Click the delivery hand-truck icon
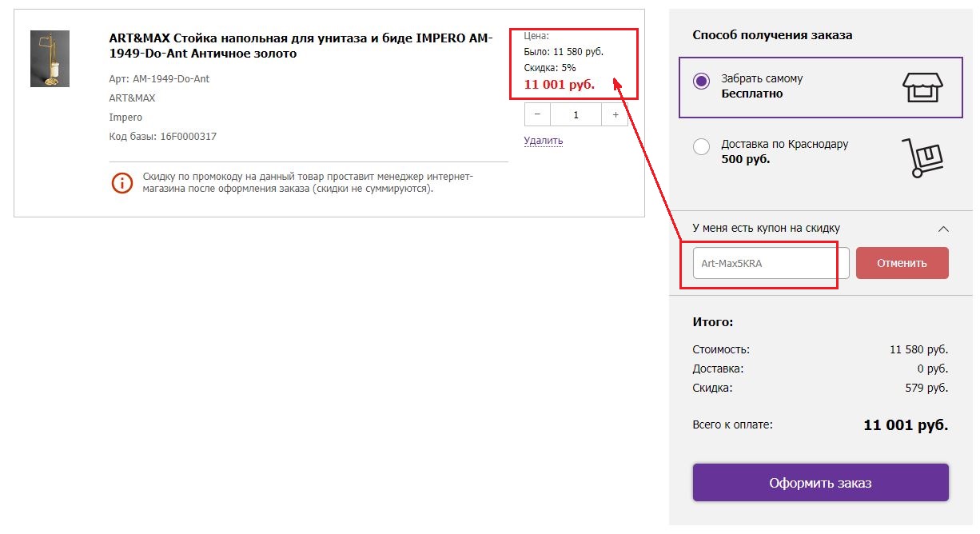This screenshot has height=534, width=980. click(x=922, y=156)
